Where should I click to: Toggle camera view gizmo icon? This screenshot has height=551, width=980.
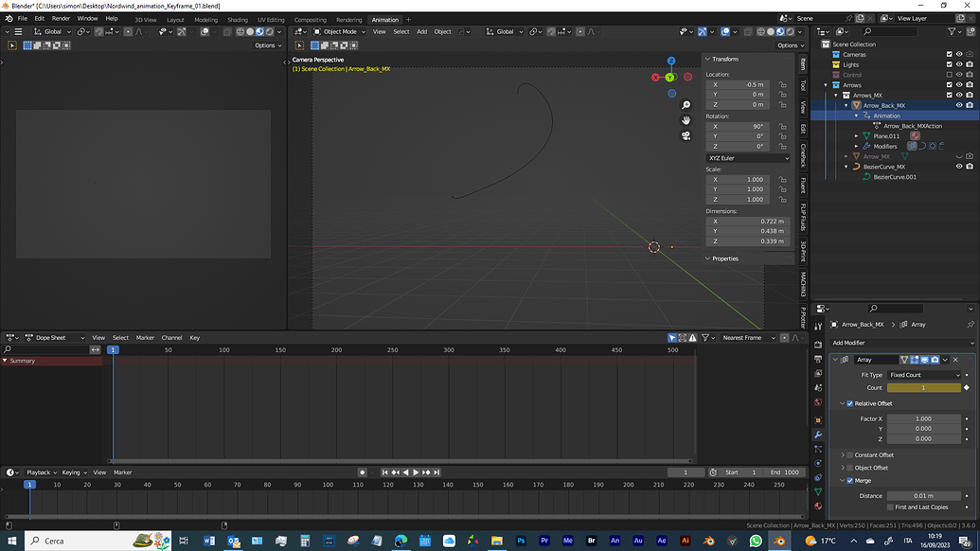686,135
